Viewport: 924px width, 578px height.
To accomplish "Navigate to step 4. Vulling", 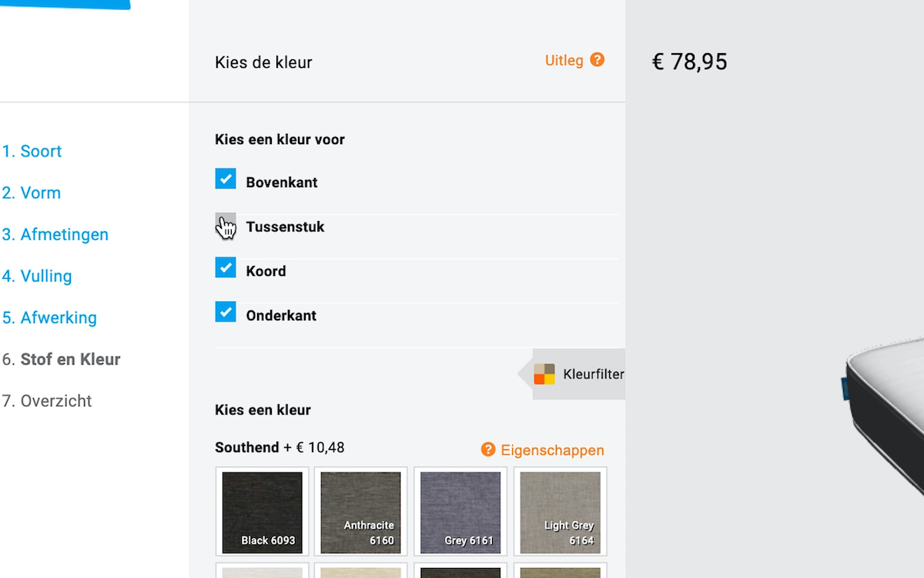I will 37,276.
